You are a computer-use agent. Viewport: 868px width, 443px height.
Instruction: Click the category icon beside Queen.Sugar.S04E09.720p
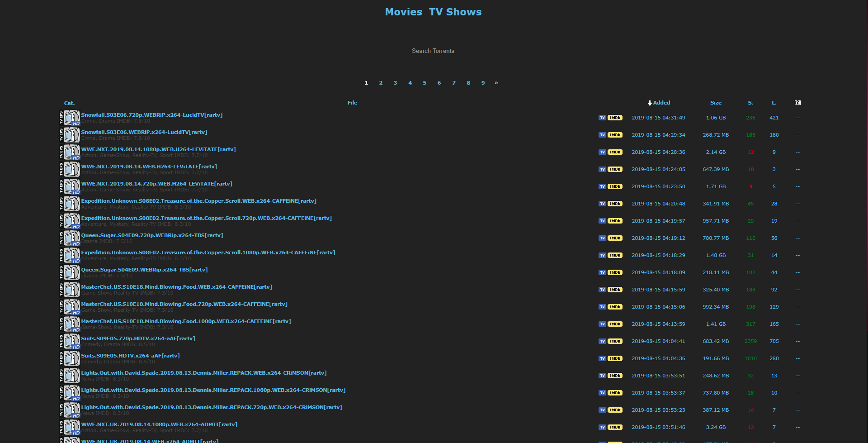[x=70, y=238]
